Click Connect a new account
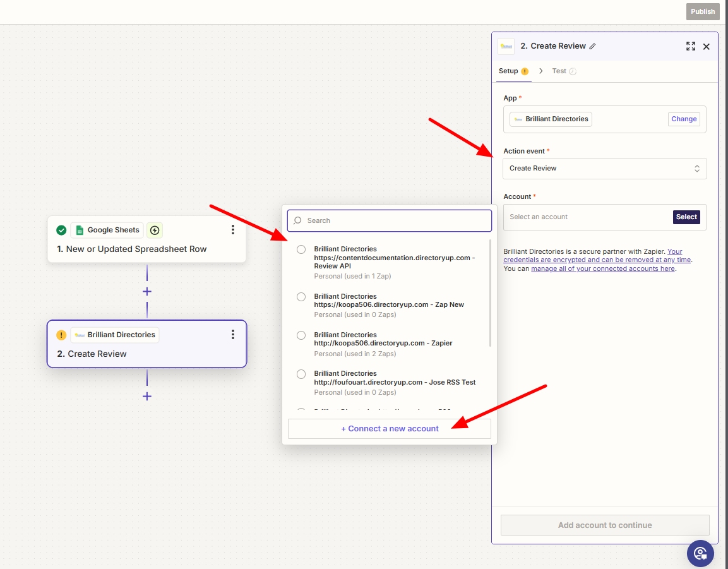Screen dimensions: 728x569 click(389, 429)
